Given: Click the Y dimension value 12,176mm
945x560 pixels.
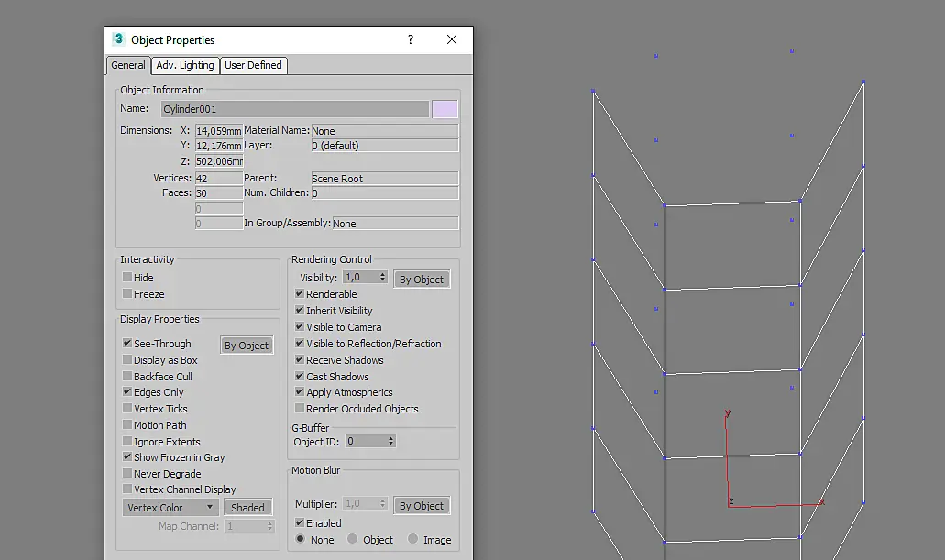Looking at the screenshot, I should [219, 146].
